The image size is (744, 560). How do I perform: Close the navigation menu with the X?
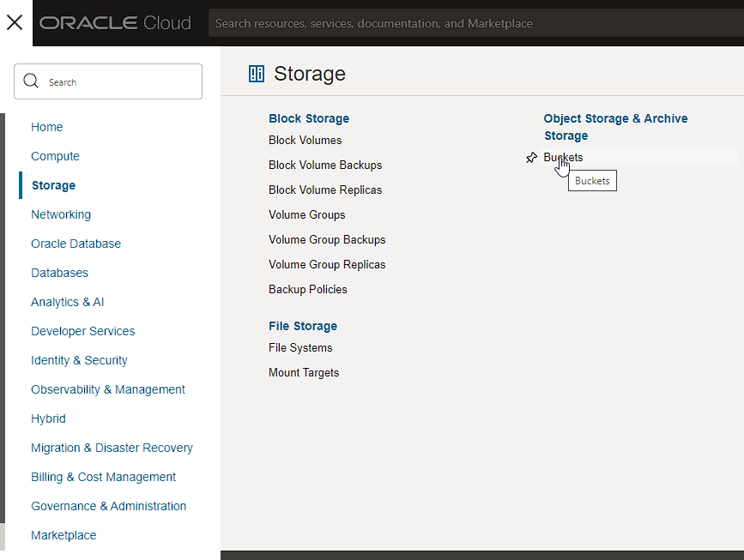15,22
